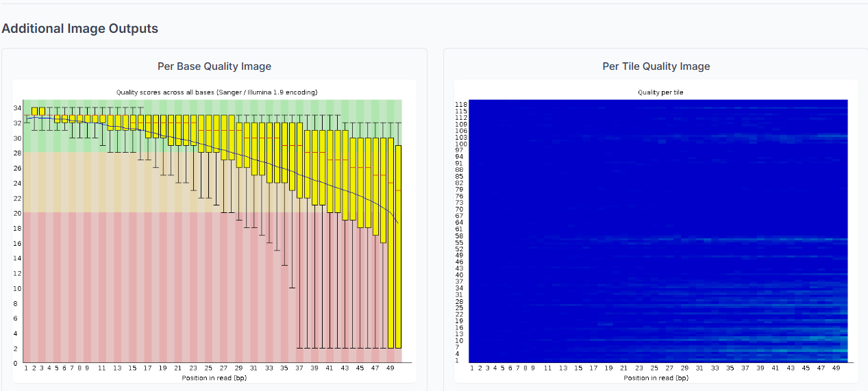
Task: Click the y-axis value 34 on the boxplot
Action: pyautogui.click(x=16, y=108)
